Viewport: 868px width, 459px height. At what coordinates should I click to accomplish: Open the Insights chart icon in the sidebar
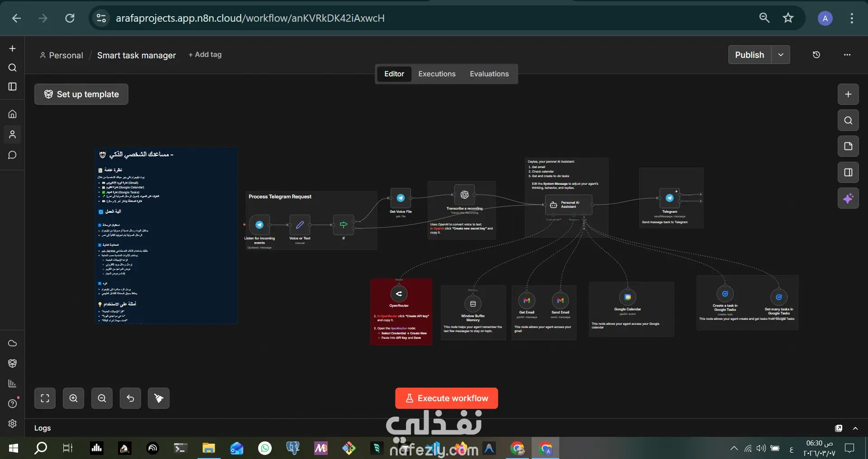[12, 384]
